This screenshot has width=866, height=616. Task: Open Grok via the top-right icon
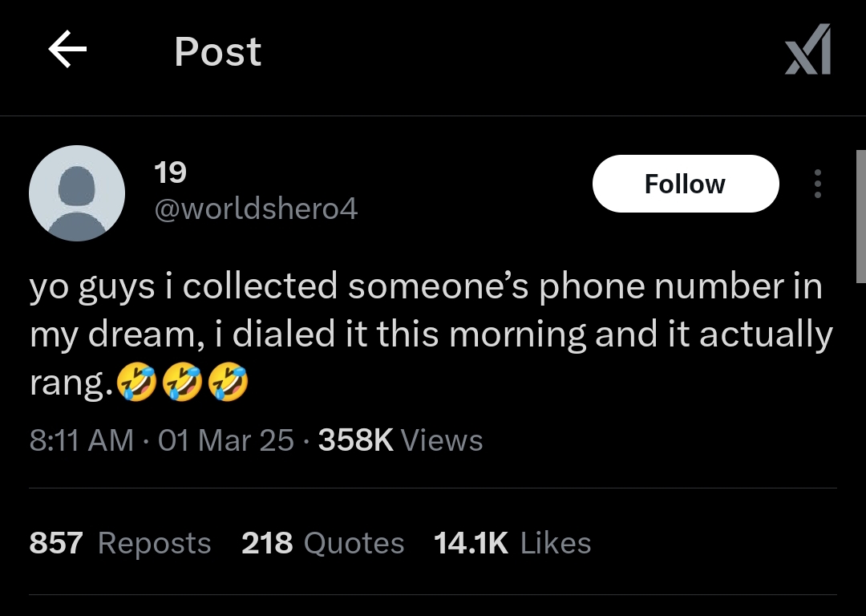[x=807, y=50]
